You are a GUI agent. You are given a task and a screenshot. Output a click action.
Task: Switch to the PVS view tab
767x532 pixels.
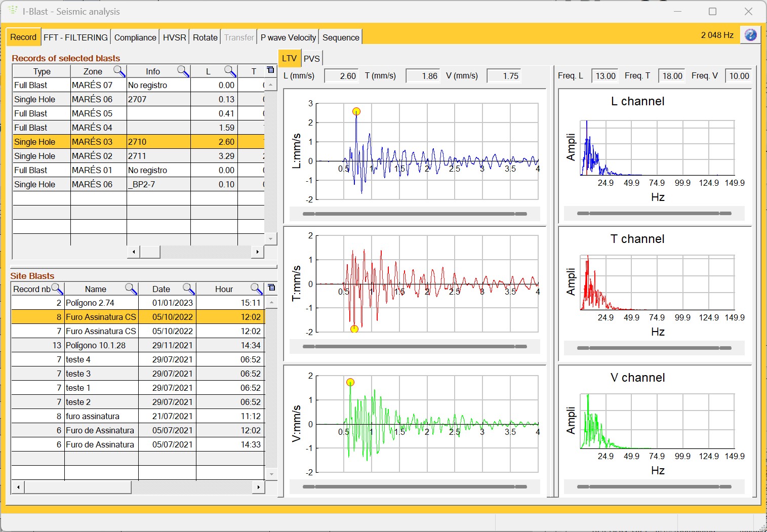(x=312, y=58)
